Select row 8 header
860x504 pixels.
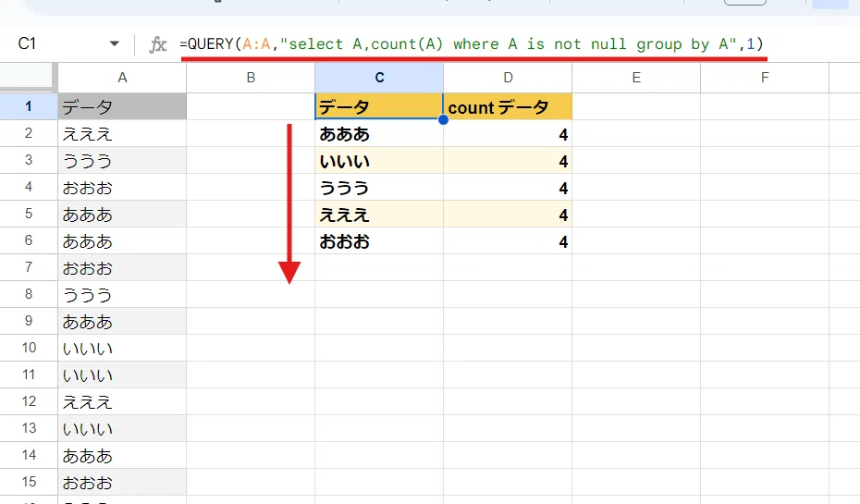coord(29,294)
